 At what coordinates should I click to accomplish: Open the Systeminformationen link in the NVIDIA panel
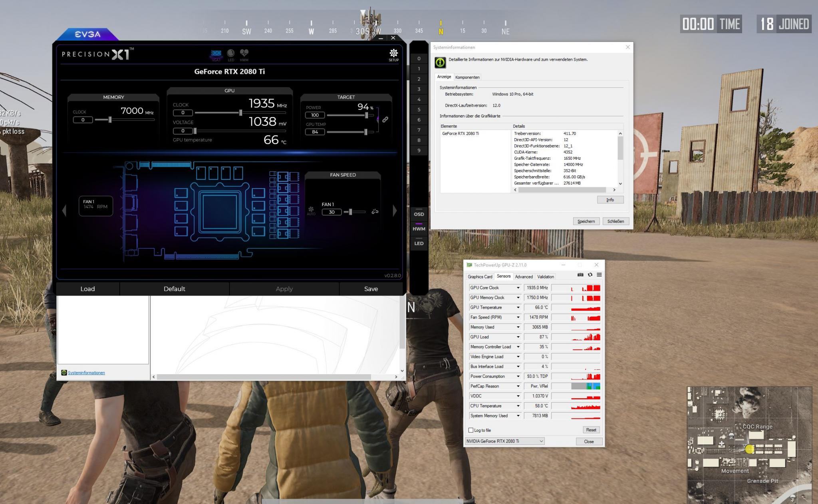(x=86, y=373)
